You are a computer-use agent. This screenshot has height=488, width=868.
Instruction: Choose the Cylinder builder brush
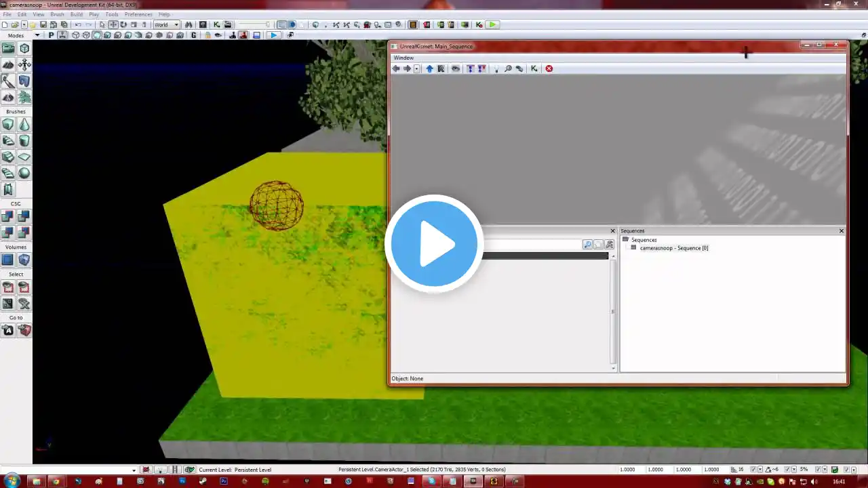click(24, 141)
